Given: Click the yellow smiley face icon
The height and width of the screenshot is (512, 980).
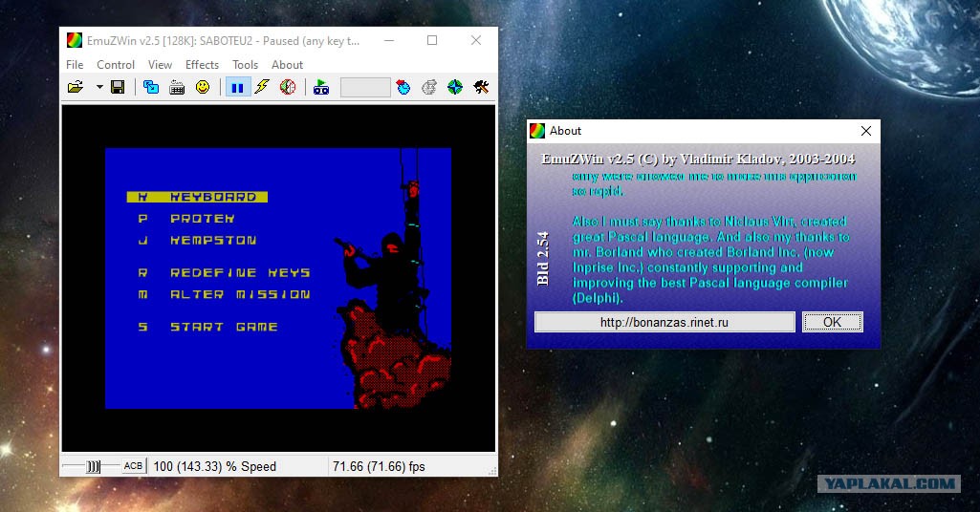Looking at the screenshot, I should click(x=203, y=88).
